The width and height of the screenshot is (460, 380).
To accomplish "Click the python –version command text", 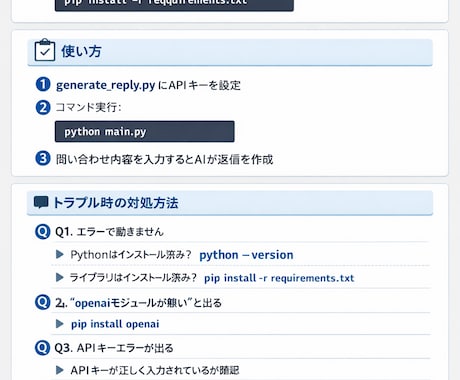I will 246,255.
